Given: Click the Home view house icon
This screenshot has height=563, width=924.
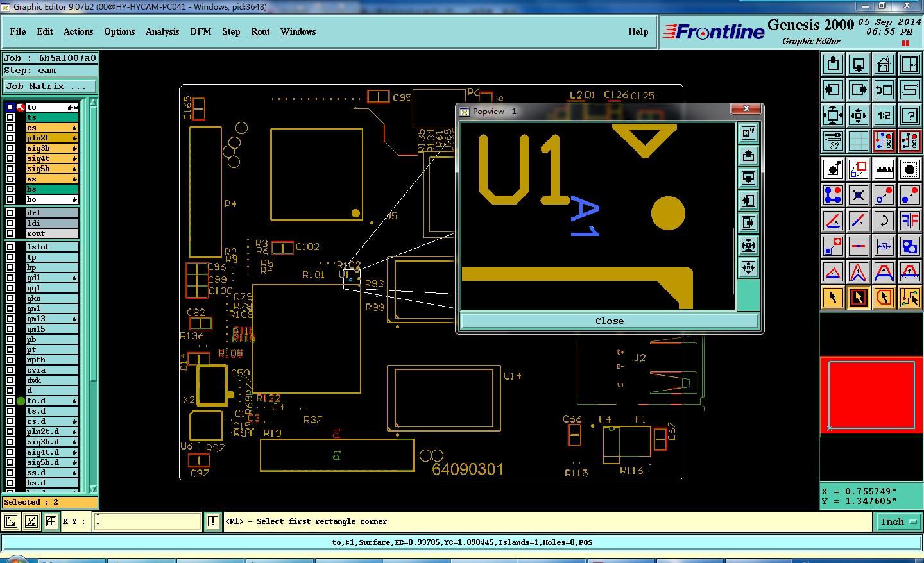Looking at the screenshot, I should (884, 64).
